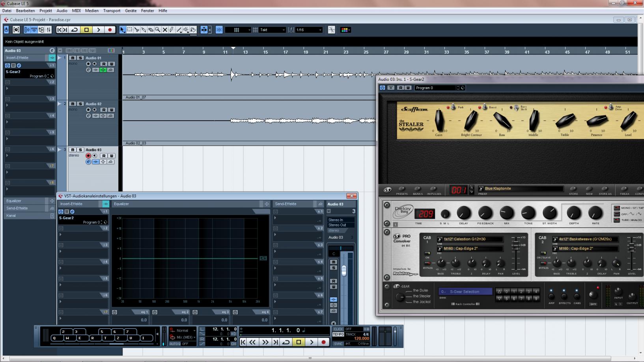The width and height of the screenshot is (644, 362).
Task: Solo track Audio 01
Action: point(80,58)
